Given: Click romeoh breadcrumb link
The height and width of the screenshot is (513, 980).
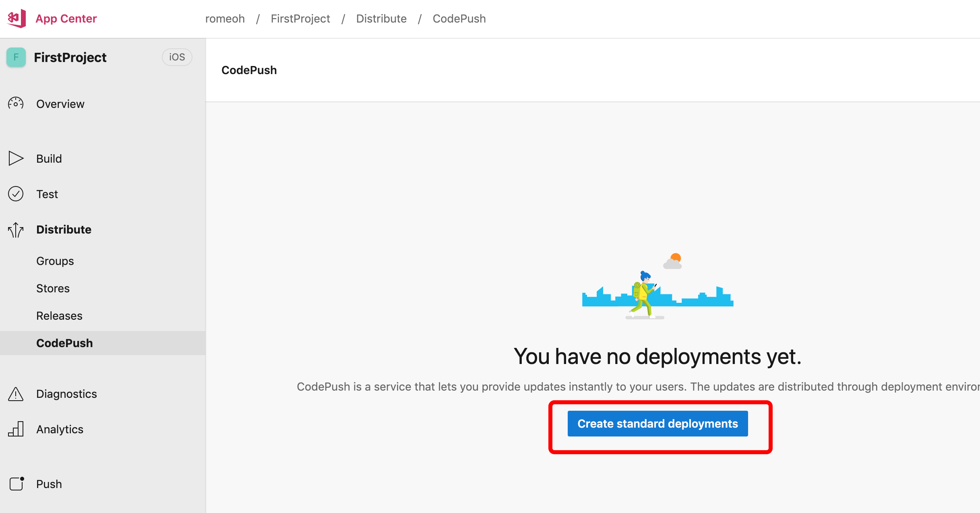Looking at the screenshot, I should point(225,19).
